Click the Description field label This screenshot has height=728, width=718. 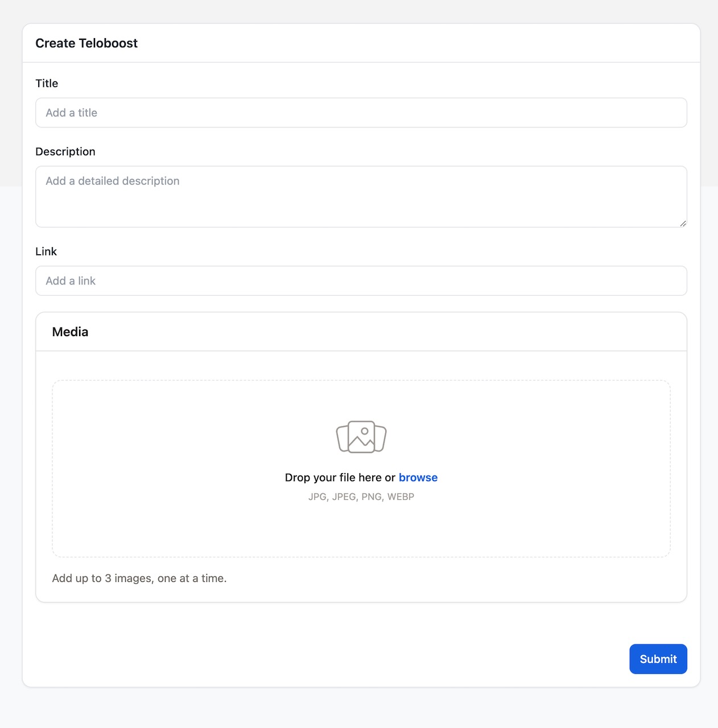point(65,152)
